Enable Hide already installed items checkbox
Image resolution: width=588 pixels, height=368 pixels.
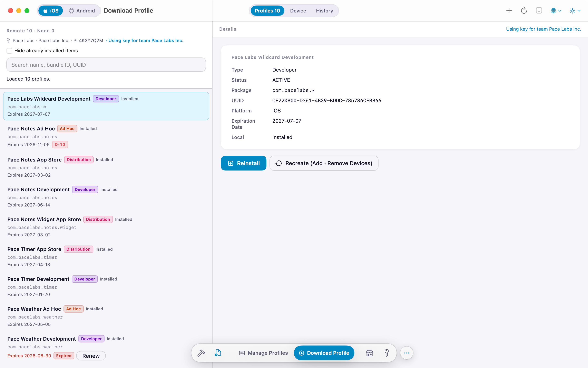pos(9,51)
